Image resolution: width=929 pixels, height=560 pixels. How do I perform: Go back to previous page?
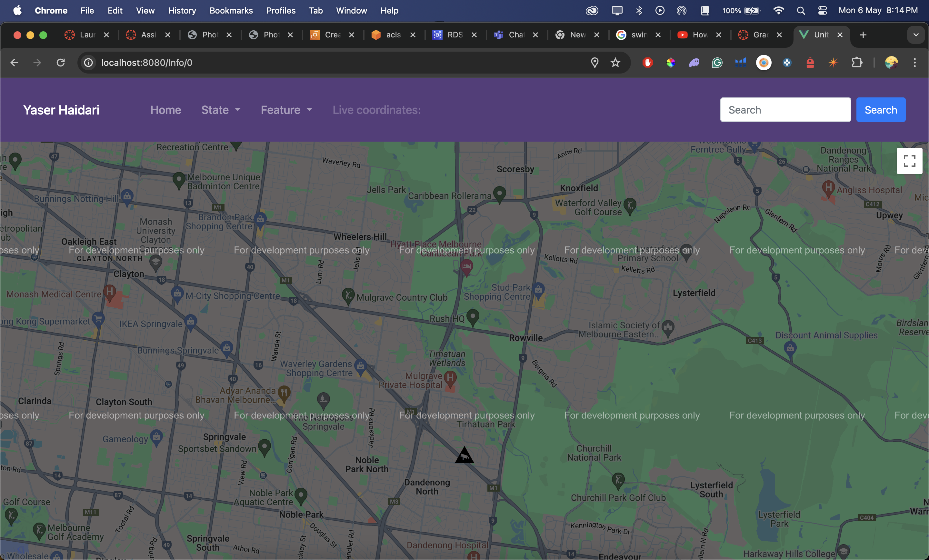(14, 63)
